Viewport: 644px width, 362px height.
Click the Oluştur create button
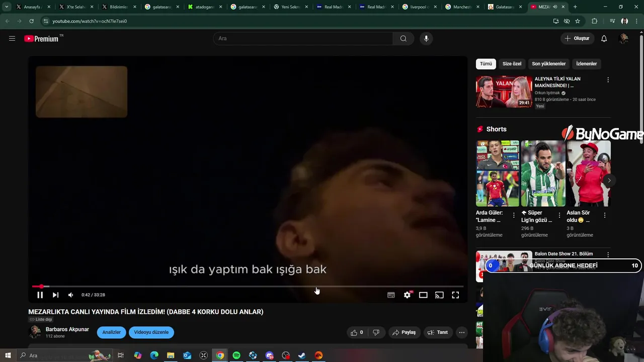coord(578,38)
